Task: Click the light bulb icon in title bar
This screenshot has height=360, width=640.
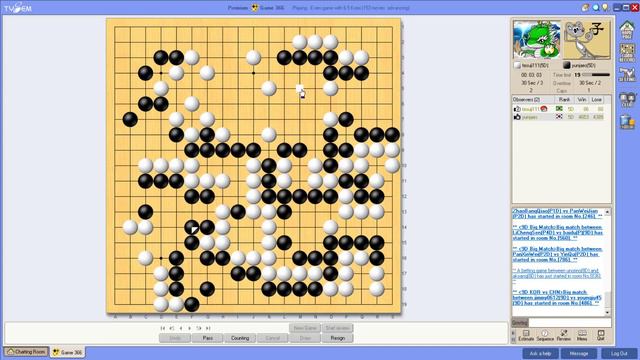Action: (x=605, y=7)
